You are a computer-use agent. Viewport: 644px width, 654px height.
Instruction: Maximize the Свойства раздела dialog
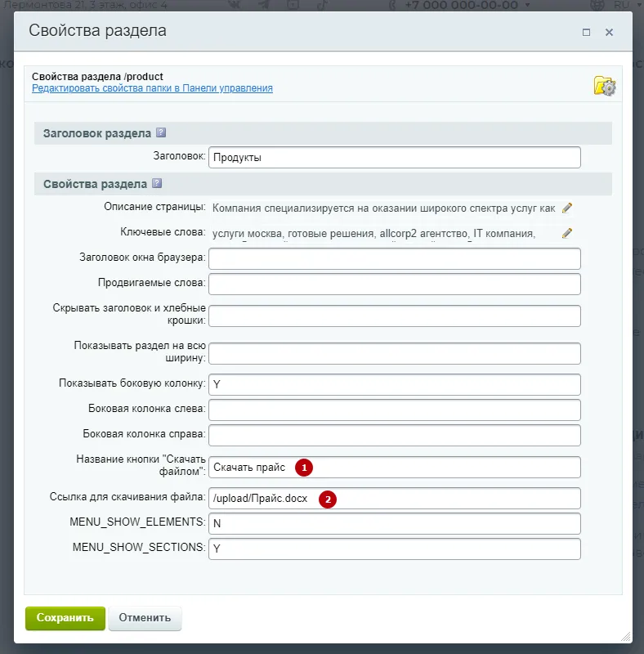tap(586, 32)
